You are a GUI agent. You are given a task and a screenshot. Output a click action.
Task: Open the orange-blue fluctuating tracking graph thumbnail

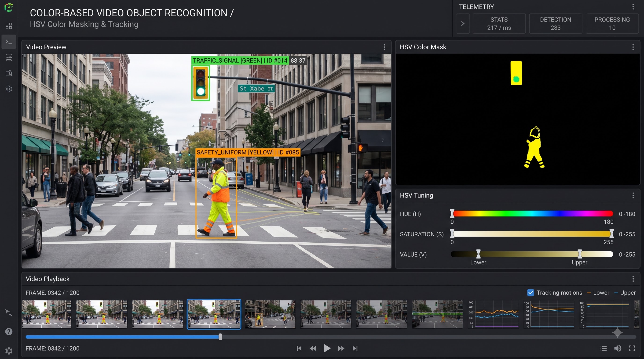click(493, 314)
